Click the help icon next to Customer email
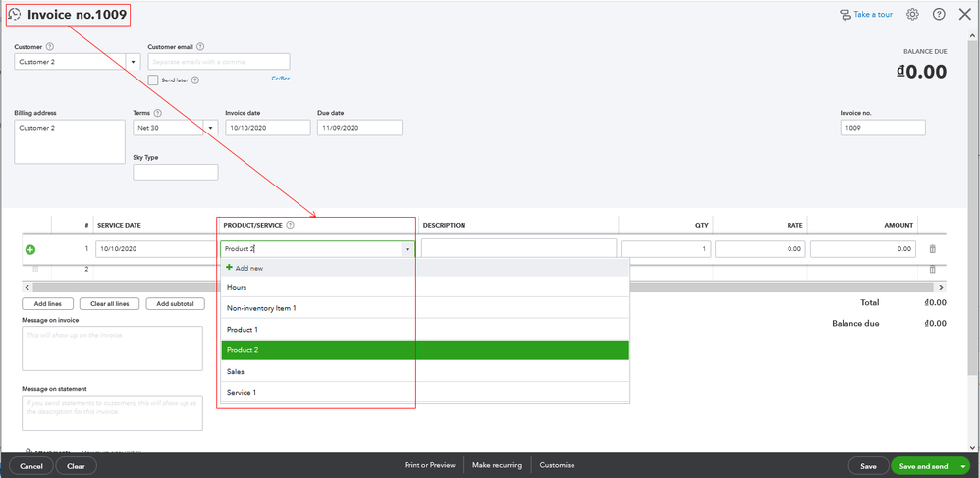The height and width of the screenshot is (478, 980). coord(200,46)
